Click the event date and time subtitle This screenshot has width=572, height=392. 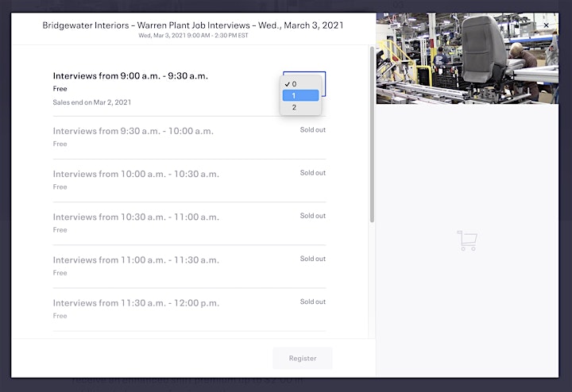[x=193, y=36]
